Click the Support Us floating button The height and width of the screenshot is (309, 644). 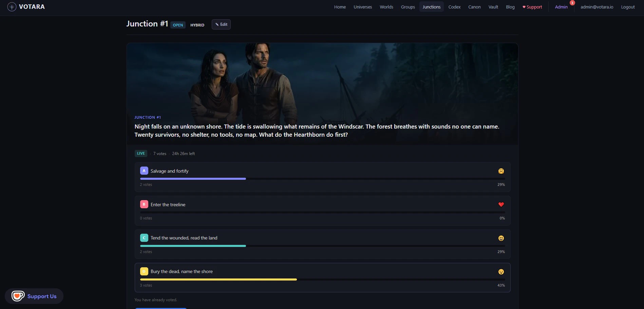(x=34, y=296)
